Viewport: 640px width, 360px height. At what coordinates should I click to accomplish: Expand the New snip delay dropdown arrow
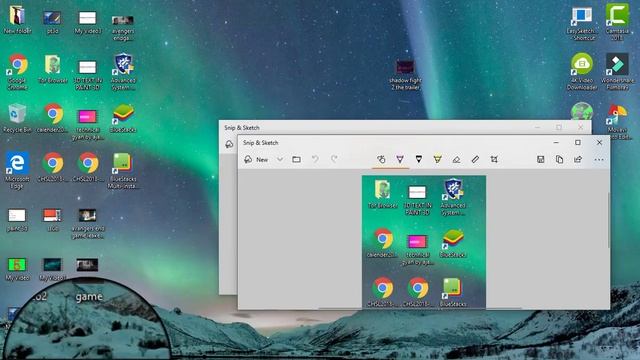click(280, 160)
